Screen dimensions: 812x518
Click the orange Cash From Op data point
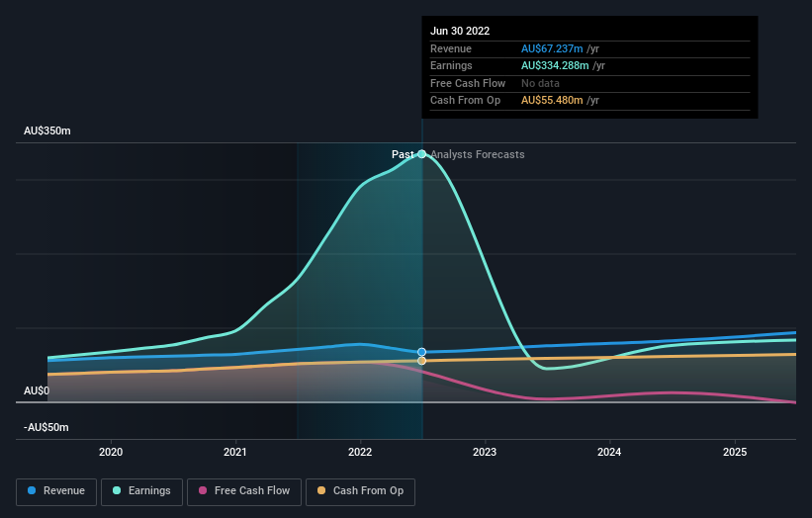pyautogui.click(x=422, y=361)
